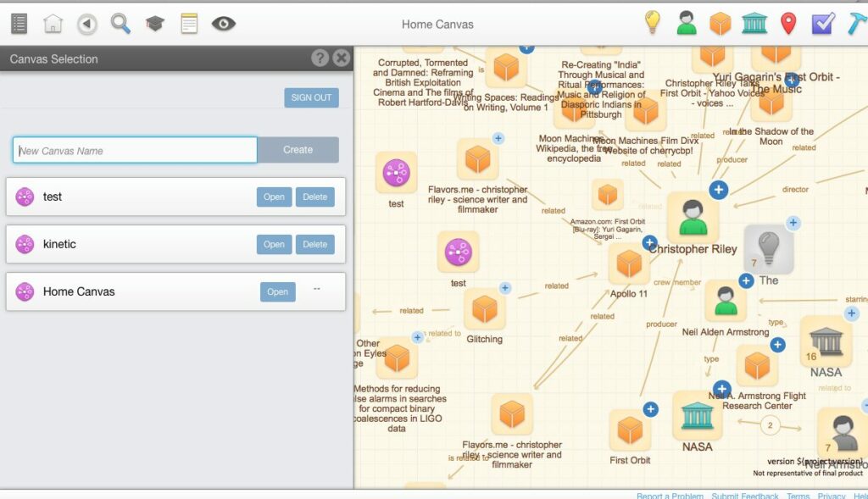Click the back arrow toolbar icon
Image resolution: width=868 pixels, height=499 pixels.
[x=87, y=24]
